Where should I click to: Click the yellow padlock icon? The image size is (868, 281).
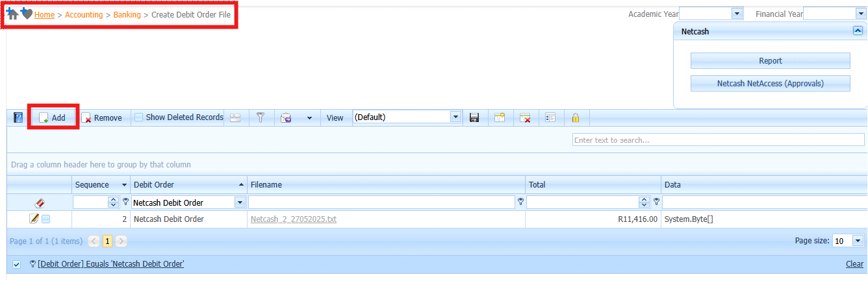click(576, 117)
